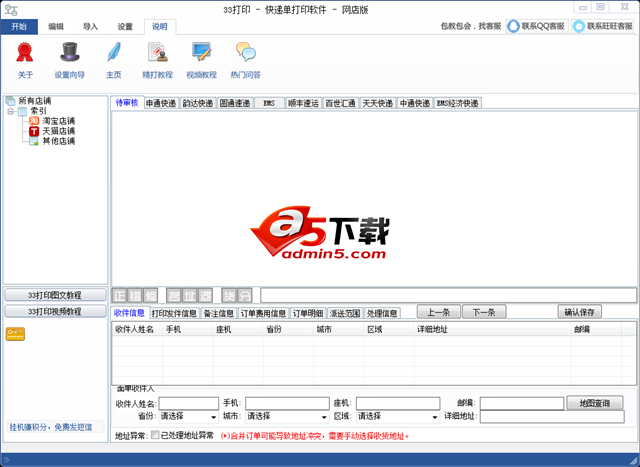Click the 手机 input field
Screen dimensions: 640x467
click(x=287, y=403)
